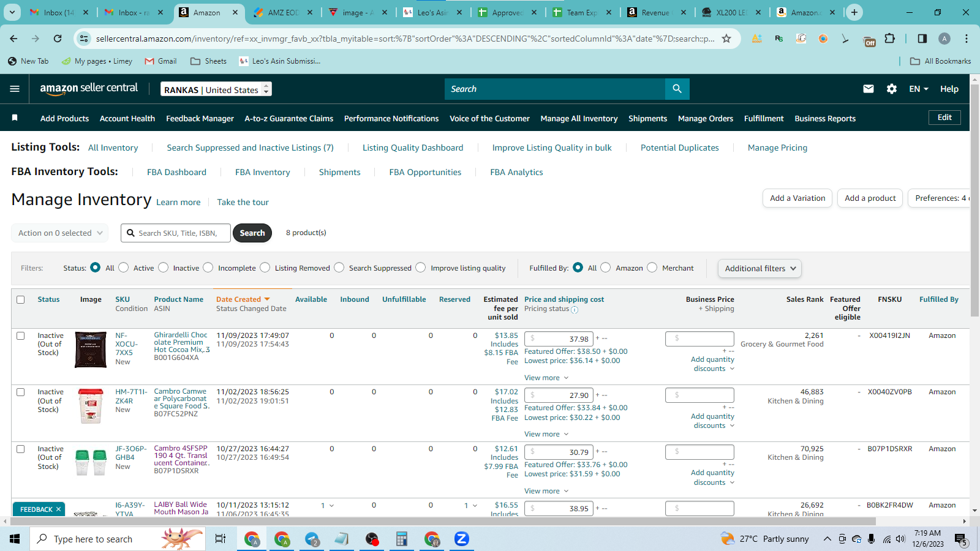Check the Ghirardelli row checkbox
Image resolution: width=980 pixels, height=551 pixels.
(21, 335)
